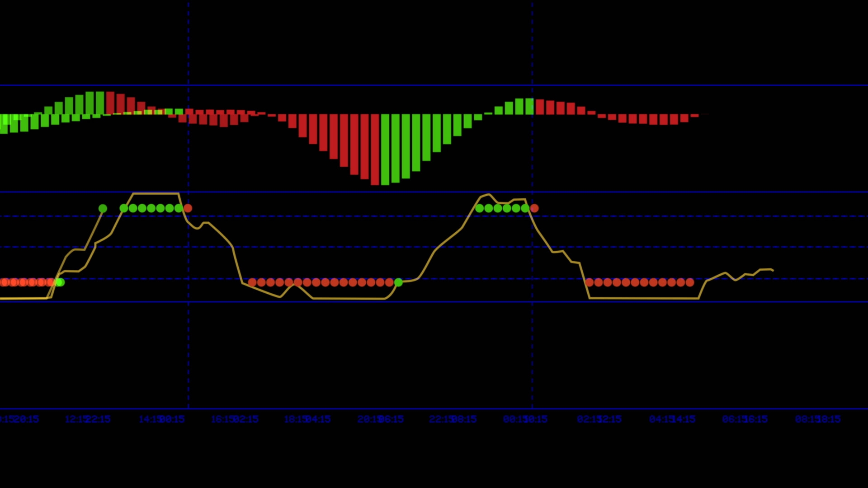
Task: Click the last small red histogram bar on the right
Action: pos(695,116)
